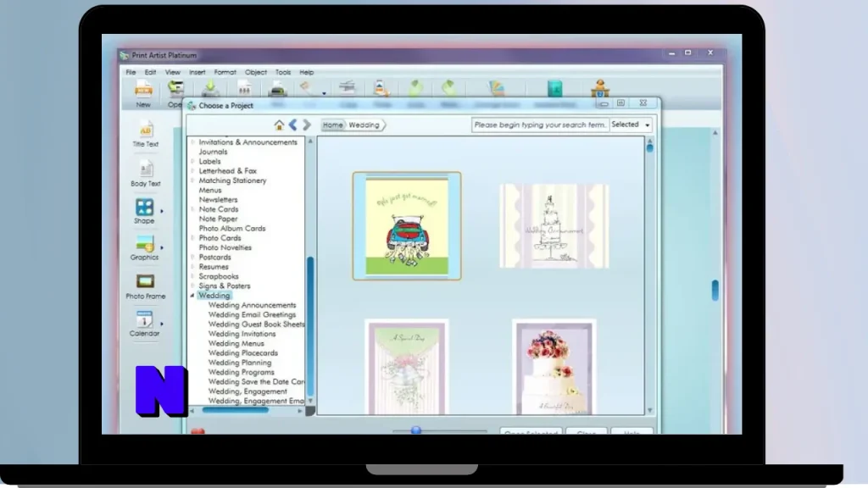Select the Body Text tool

[146, 174]
